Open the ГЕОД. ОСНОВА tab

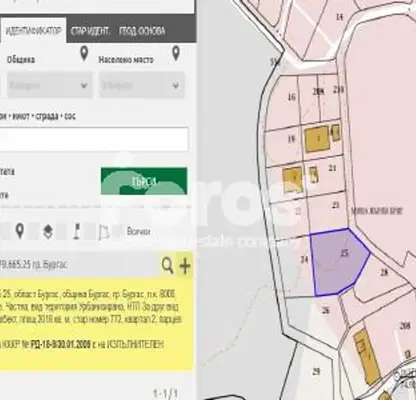pyautogui.click(x=142, y=31)
